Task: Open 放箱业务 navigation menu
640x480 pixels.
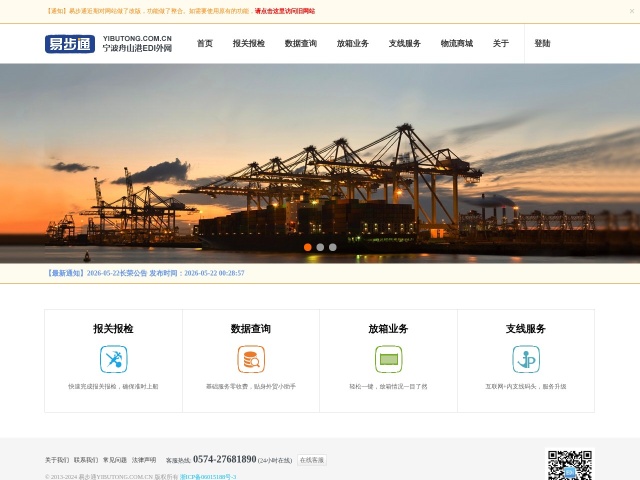Action: click(353, 43)
